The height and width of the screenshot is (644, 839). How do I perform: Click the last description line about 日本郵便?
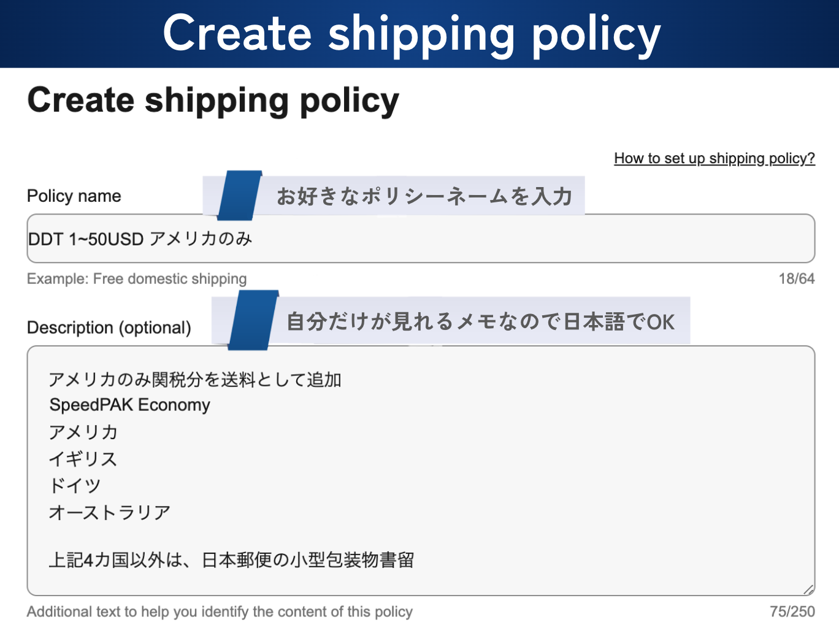(x=231, y=560)
